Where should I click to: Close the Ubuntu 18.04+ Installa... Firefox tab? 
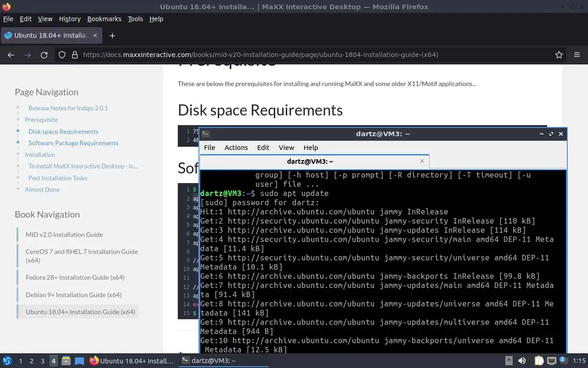[x=95, y=35]
